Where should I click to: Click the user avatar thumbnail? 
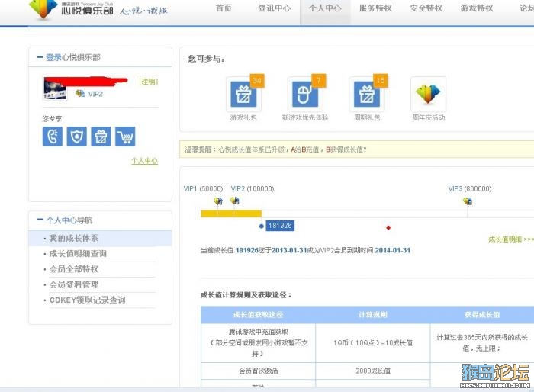click(x=55, y=88)
